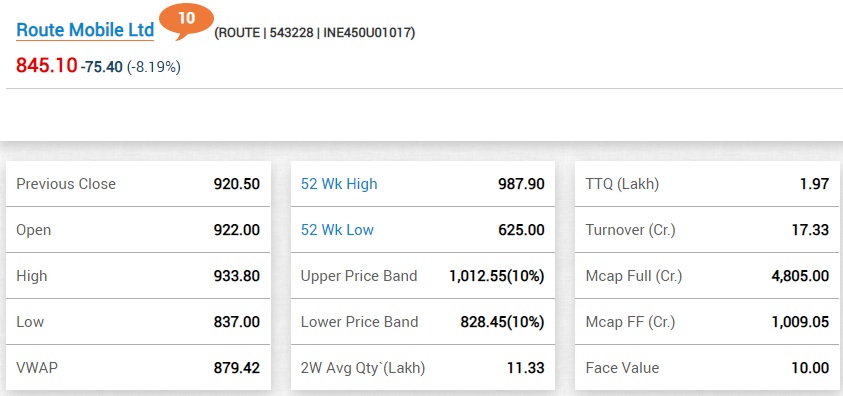Click the VWAP row label
Viewport: 843px width, 396px height.
pos(37,368)
